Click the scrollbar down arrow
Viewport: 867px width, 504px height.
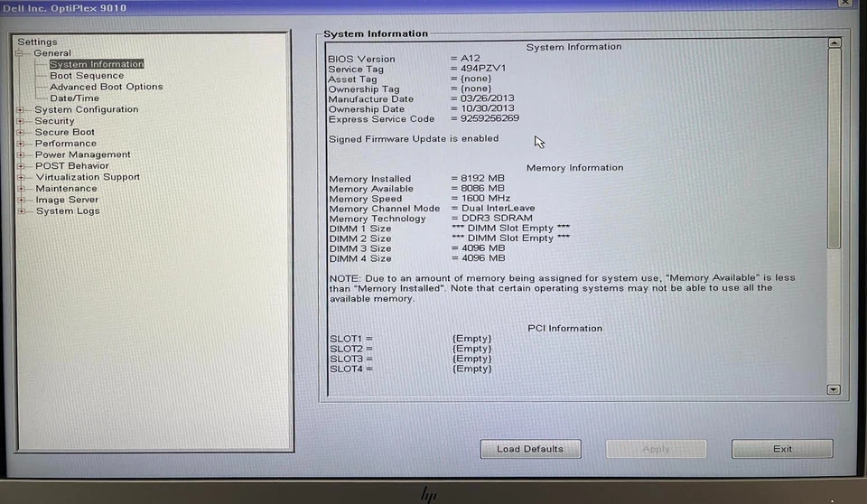tap(834, 389)
